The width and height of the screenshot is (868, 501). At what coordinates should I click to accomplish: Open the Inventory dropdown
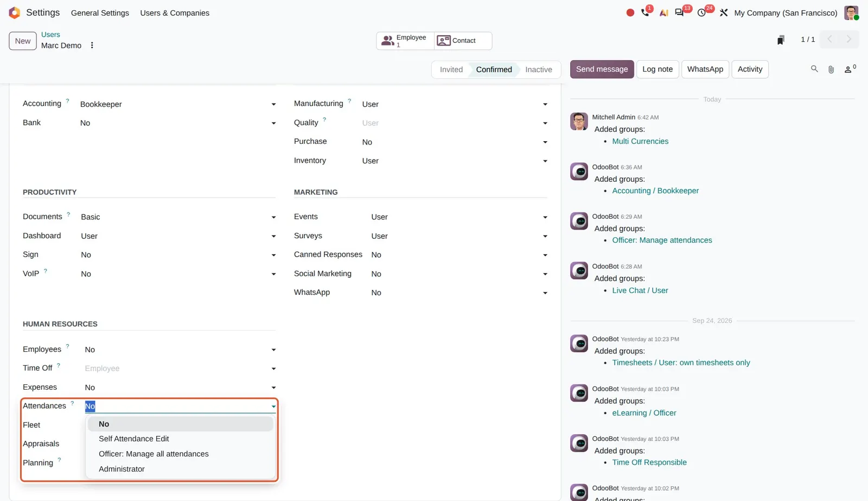(455, 161)
